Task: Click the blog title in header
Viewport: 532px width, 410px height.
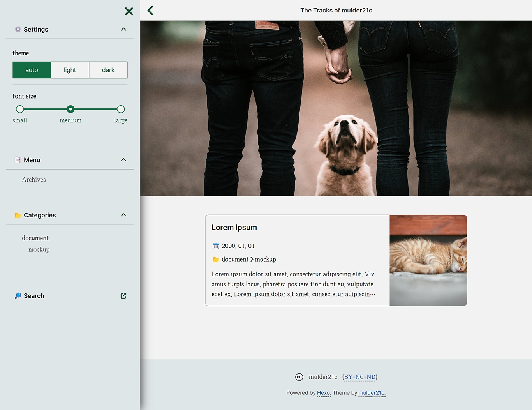Action: coord(336,11)
